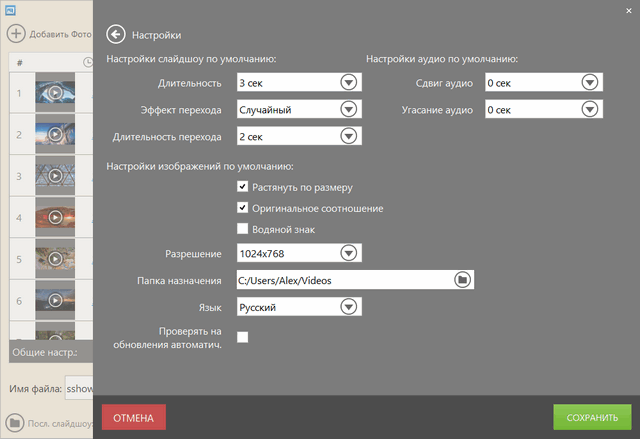Click the play icon on slide 4 thumbnail
Image resolution: width=640 pixels, height=439 pixels.
click(x=55, y=217)
